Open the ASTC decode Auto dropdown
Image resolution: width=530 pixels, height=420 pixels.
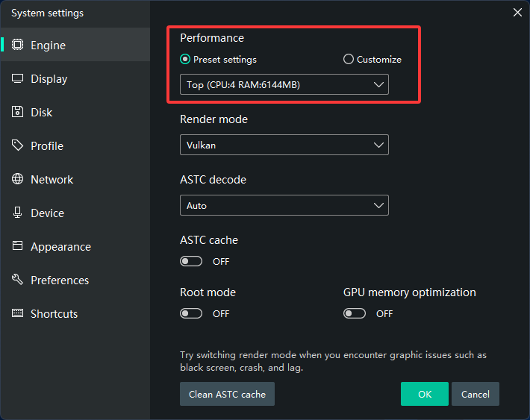point(284,205)
